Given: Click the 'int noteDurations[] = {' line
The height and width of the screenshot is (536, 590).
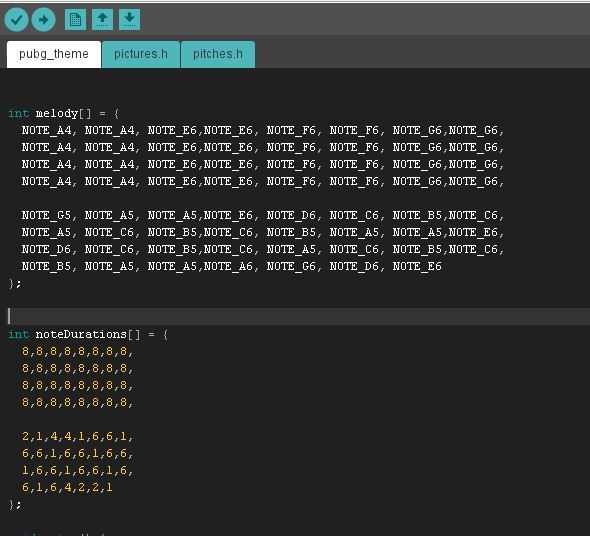Looking at the screenshot, I should [88, 334].
